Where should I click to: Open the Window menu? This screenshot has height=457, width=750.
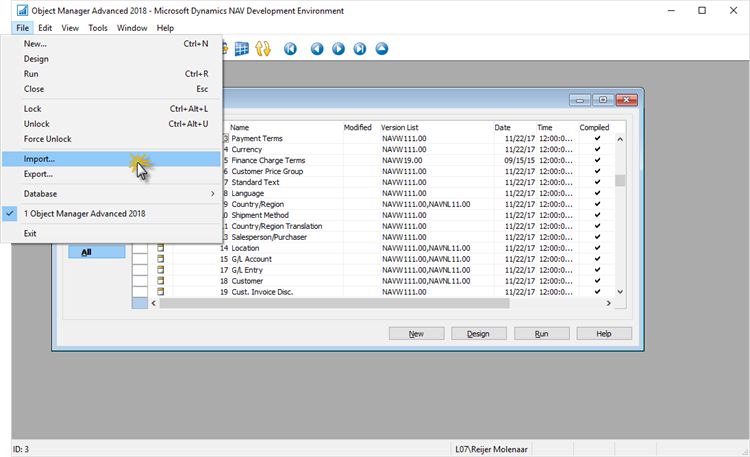132,28
